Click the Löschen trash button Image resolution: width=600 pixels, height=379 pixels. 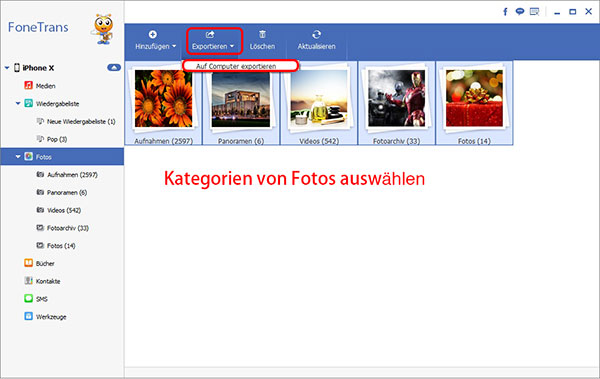click(262, 41)
